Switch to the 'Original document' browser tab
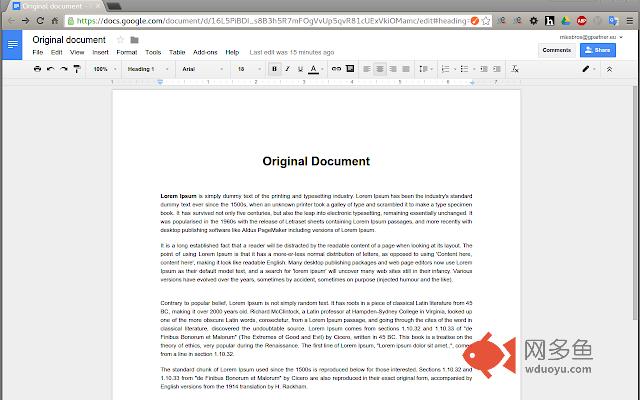 point(57,6)
